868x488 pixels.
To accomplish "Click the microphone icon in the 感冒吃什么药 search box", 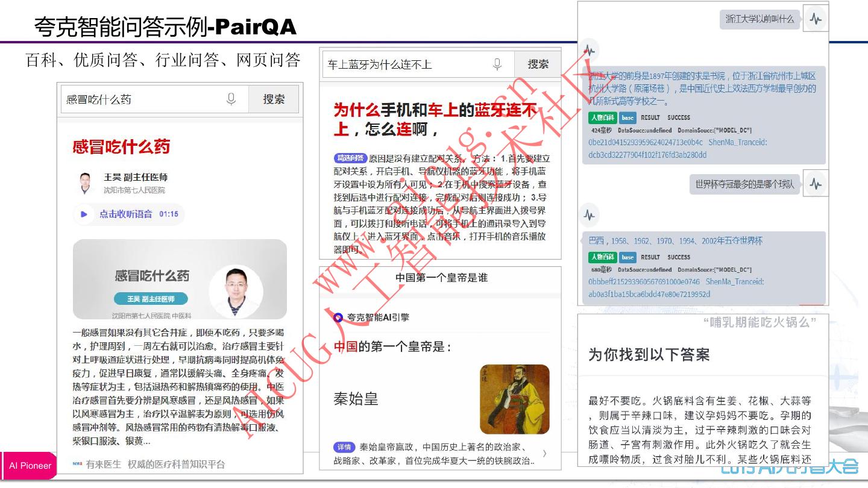I will coord(231,99).
